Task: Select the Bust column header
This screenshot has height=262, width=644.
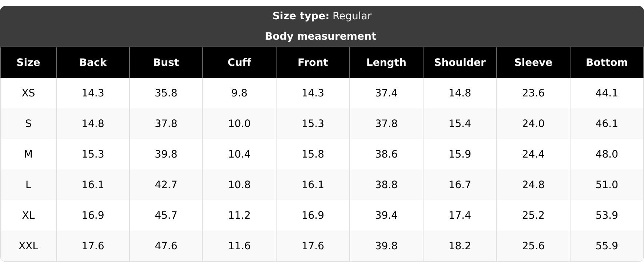Action: click(166, 63)
